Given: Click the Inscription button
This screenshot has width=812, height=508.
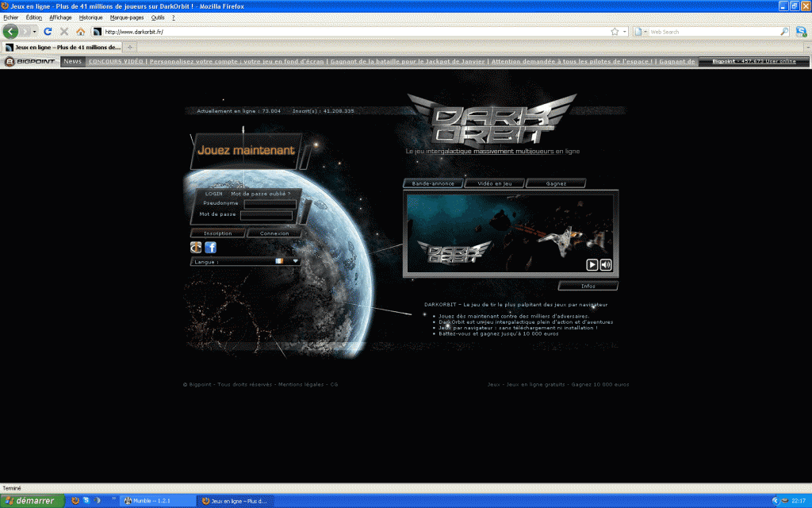Looking at the screenshot, I should click(x=217, y=233).
